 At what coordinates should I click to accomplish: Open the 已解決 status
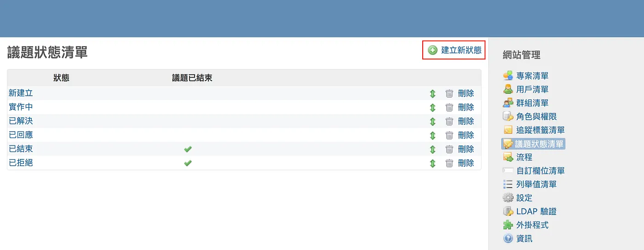pos(21,121)
